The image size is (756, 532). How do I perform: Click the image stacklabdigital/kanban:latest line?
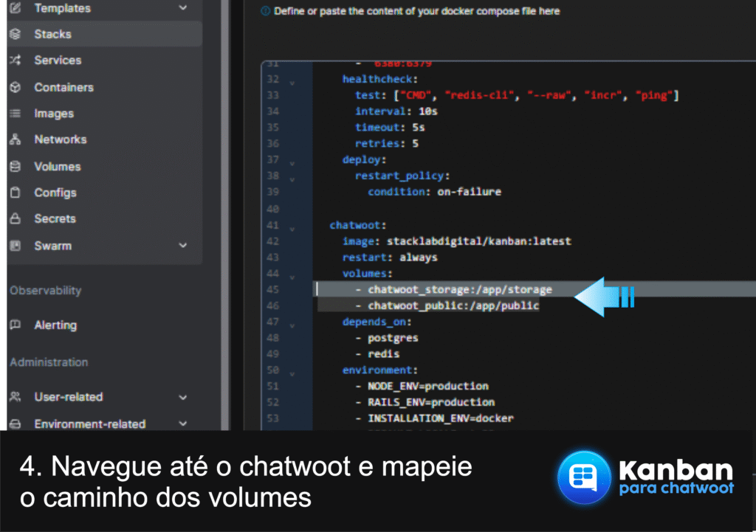(456, 241)
